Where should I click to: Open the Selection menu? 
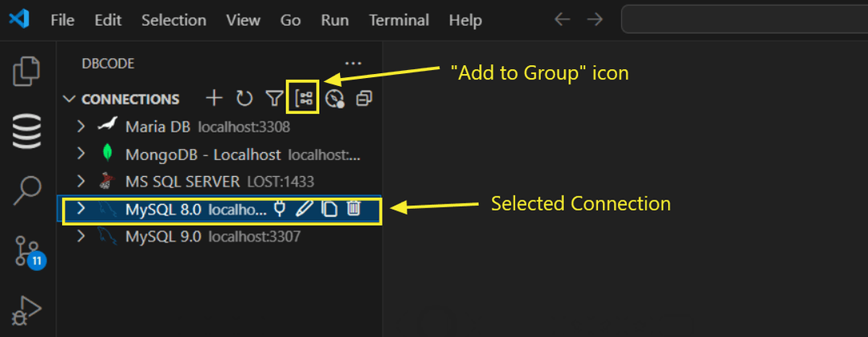pyautogui.click(x=174, y=20)
